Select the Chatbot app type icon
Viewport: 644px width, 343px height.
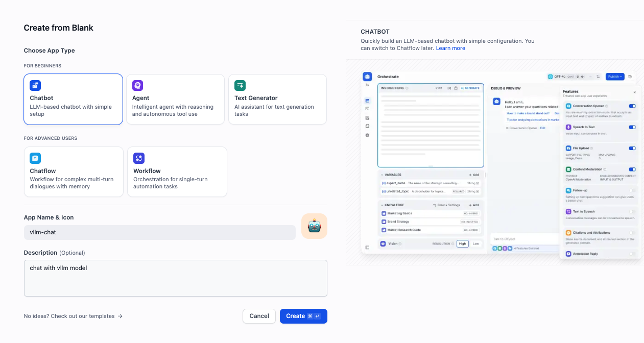[x=35, y=85]
